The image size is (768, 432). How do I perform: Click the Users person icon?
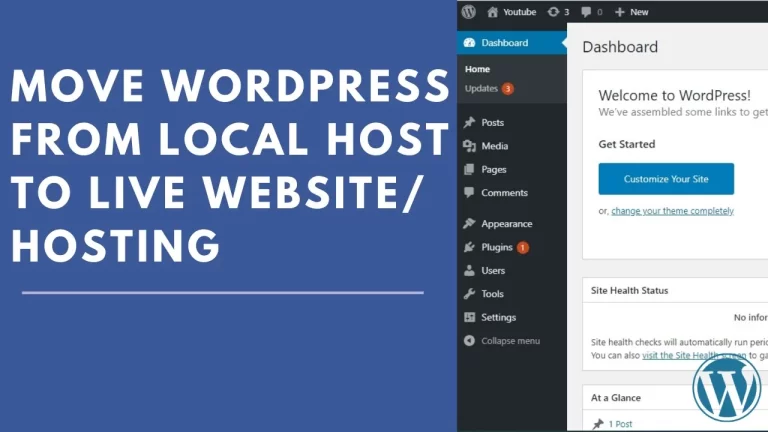pyautogui.click(x=469, y=270)
